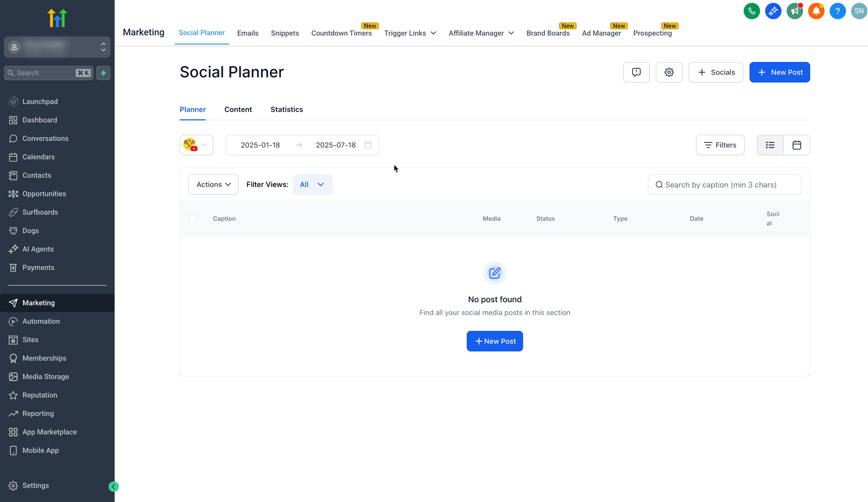The image size is (868, 502).
Task: Go to Dashboard in the sidebar
Action: point(57,120)
